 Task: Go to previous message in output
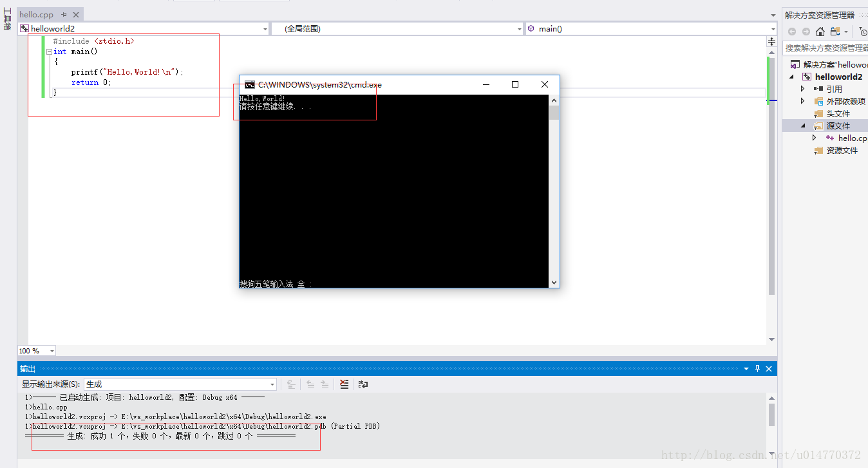(310, 384)
